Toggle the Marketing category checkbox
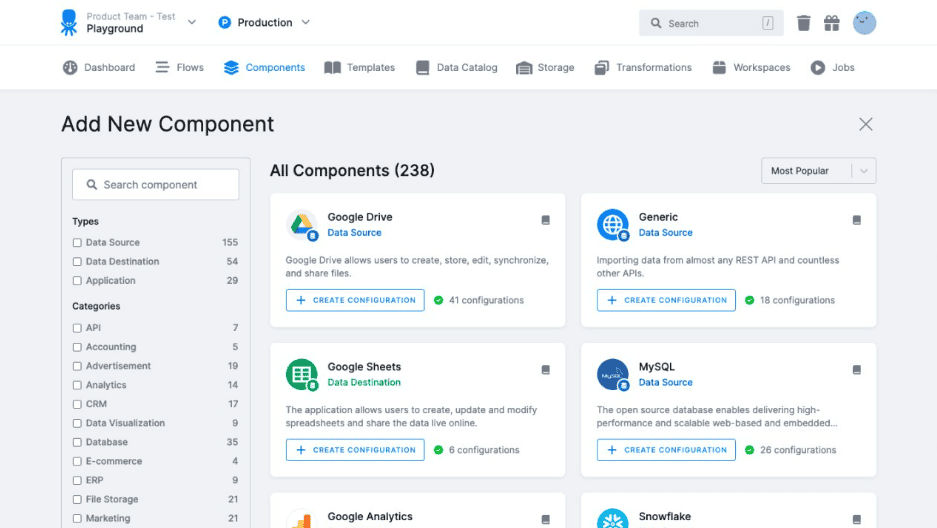This screenshot has width=937, height=528. click(x=77, y=518)
